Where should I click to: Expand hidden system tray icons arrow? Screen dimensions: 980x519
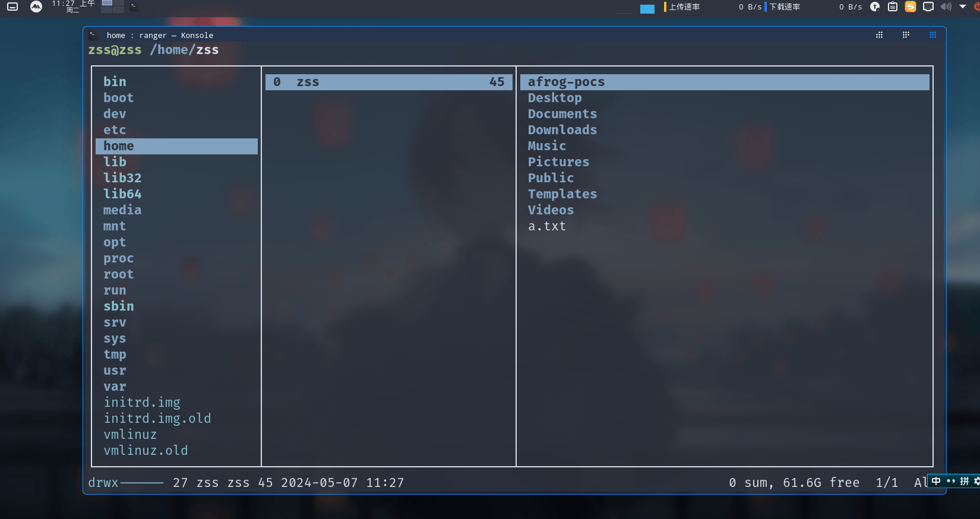[x=963, y=7]
